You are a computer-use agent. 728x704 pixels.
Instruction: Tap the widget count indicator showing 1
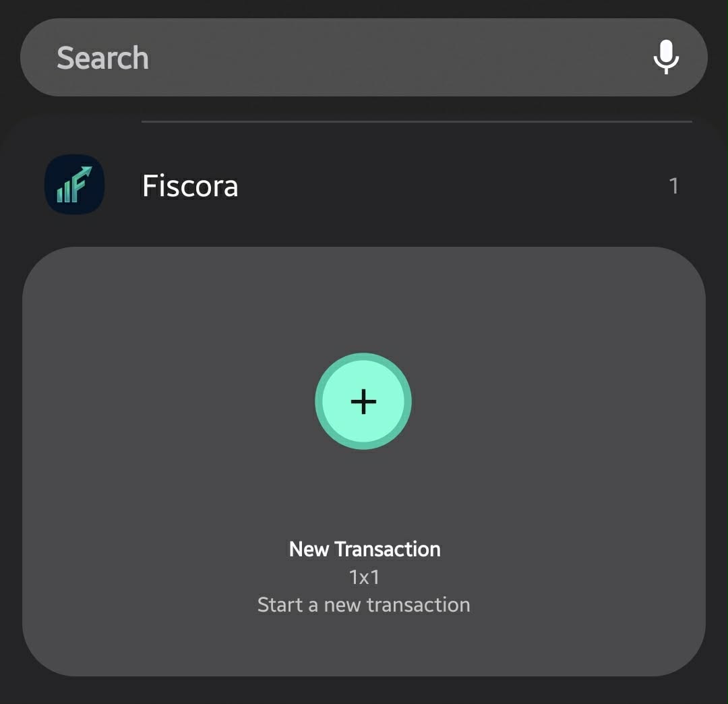674,186
